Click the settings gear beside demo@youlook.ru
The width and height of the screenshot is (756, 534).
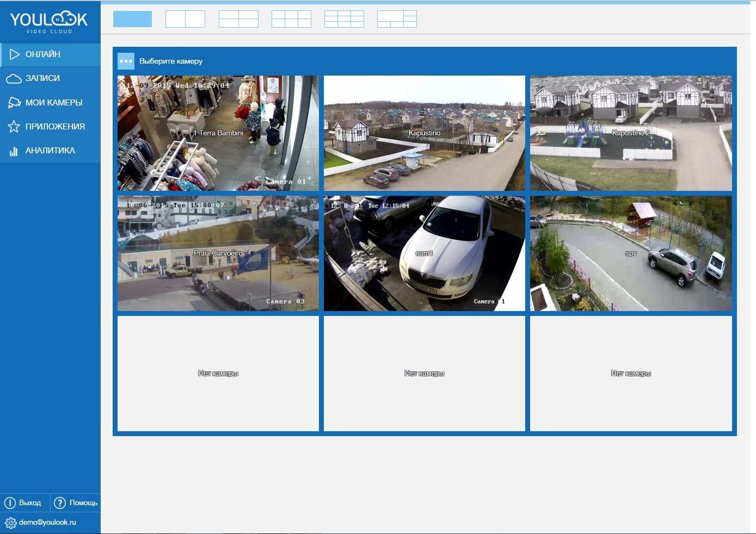pyautogui.click(x=10, y=523)
